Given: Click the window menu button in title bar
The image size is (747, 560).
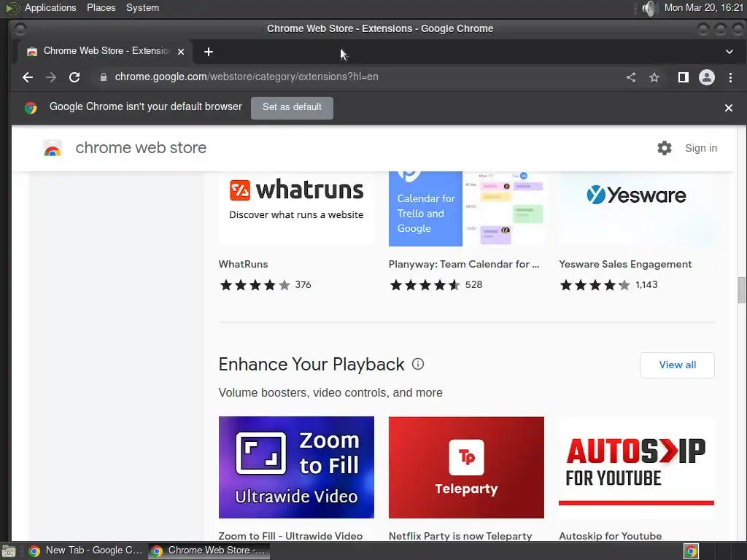Looking at the screenshot, I should [x=20, y=29].
